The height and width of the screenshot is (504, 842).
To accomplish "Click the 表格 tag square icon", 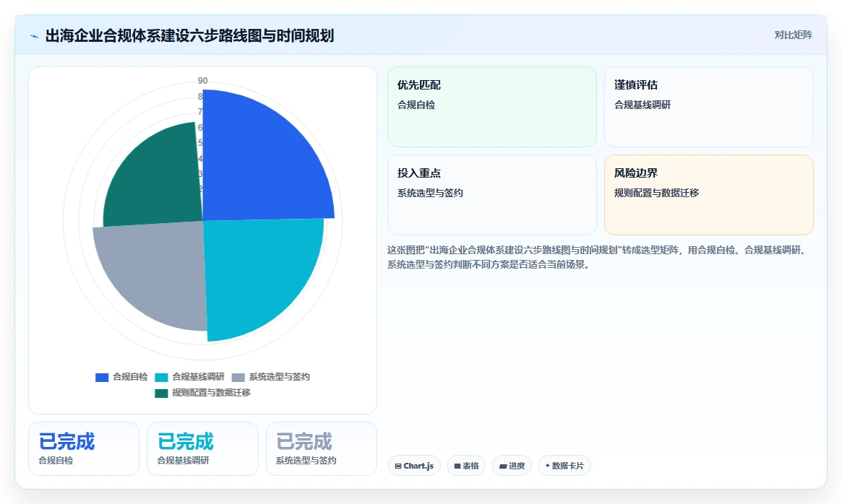I will coord(457,466).
